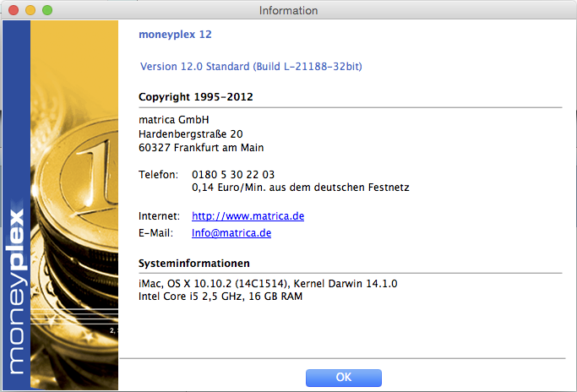Open the http://www.matrica.de link
Viewport: 577px width, 392px height.
[248, 216]
